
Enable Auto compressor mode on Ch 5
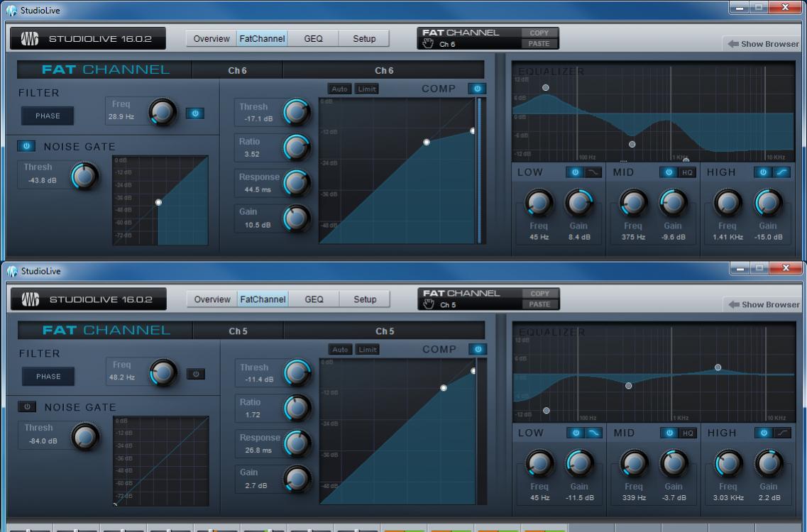coord(340,350)
